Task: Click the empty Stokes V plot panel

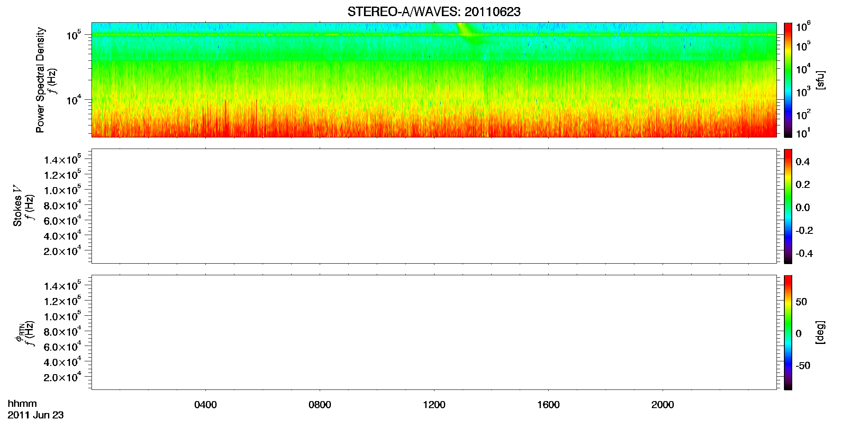Action: pyautogui.click(x=434, y=206)
